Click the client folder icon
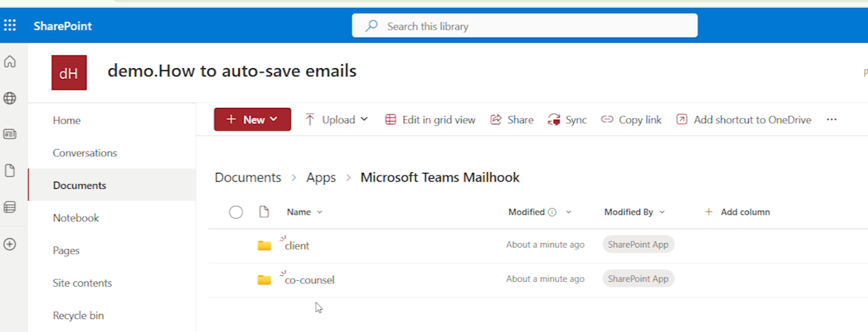 click(x=264, y=246)
